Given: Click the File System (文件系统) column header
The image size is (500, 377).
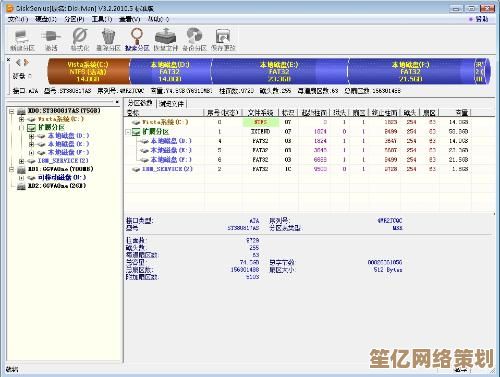Looking at the screenshot, I should click(x=261, y=113).
